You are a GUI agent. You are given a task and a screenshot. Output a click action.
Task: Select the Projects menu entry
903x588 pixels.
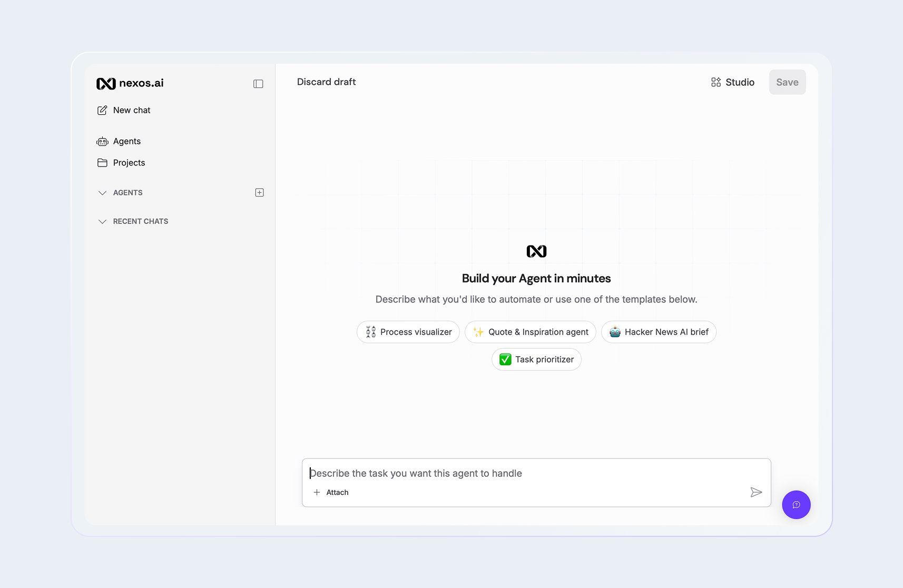129,163
